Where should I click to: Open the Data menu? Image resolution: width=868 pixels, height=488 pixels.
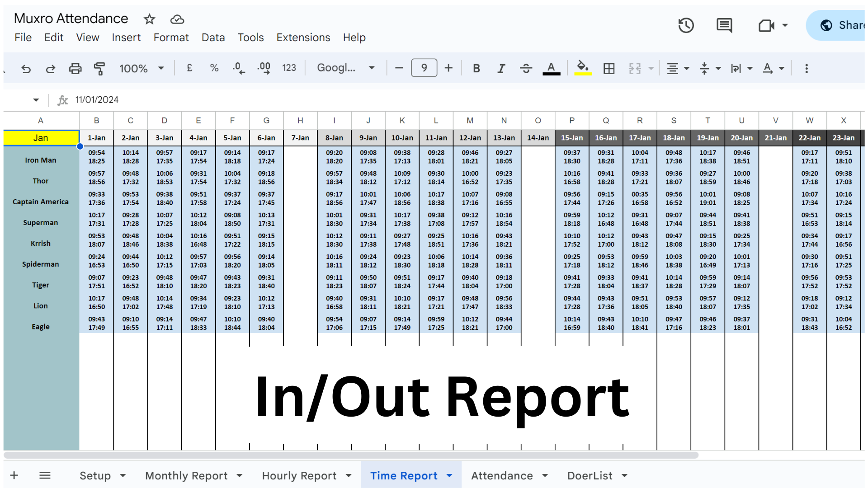tap(213, 38)
